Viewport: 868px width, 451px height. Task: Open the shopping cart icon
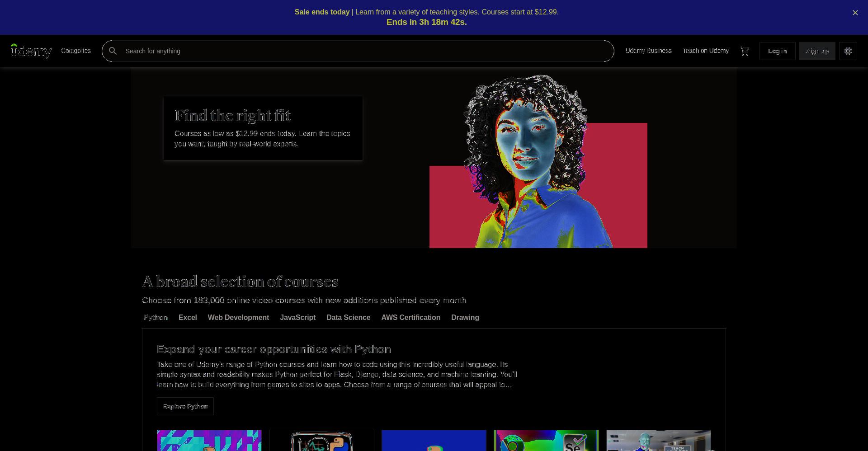pyautogui.click(x=745, y=51)
